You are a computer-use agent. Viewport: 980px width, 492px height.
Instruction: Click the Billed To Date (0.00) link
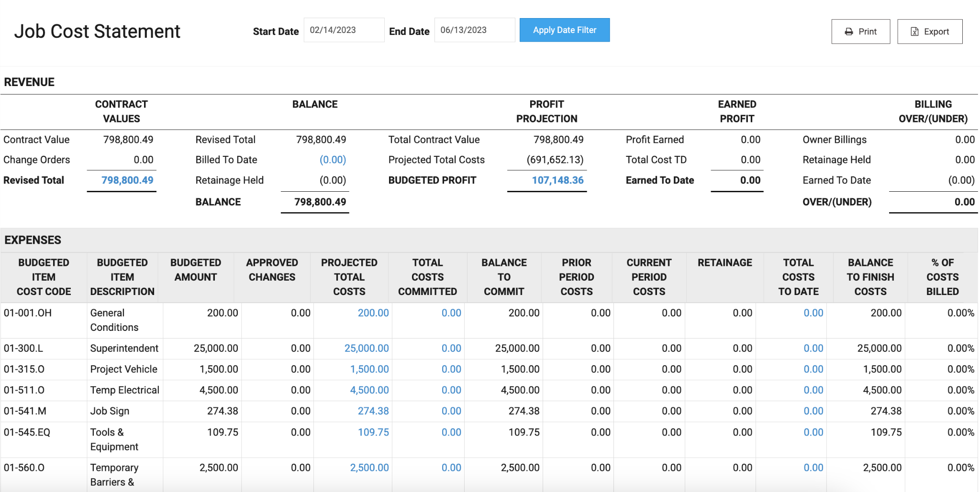tap(333, 160)
